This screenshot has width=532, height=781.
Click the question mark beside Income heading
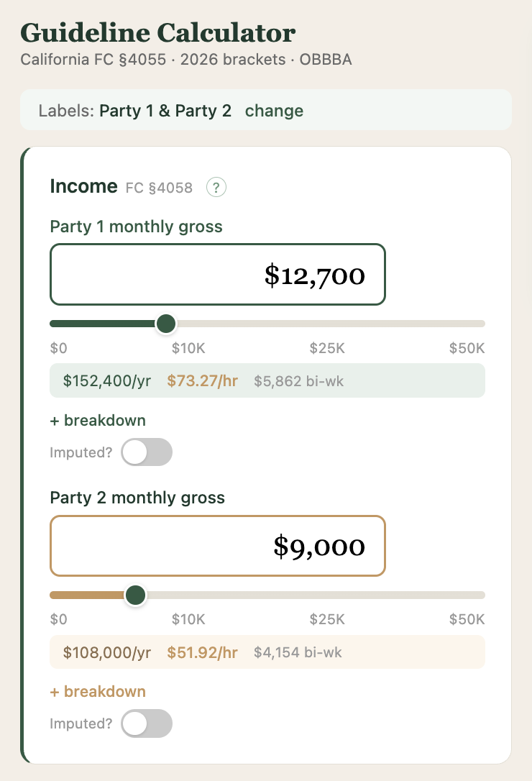coord(215,186)
